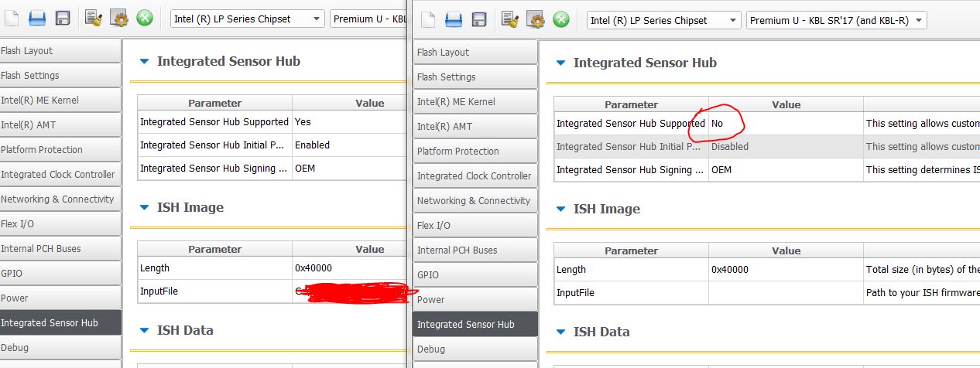
Task: Open the chipset dropdown in right window
Action: pyautogui.click(x=663, y=20)
